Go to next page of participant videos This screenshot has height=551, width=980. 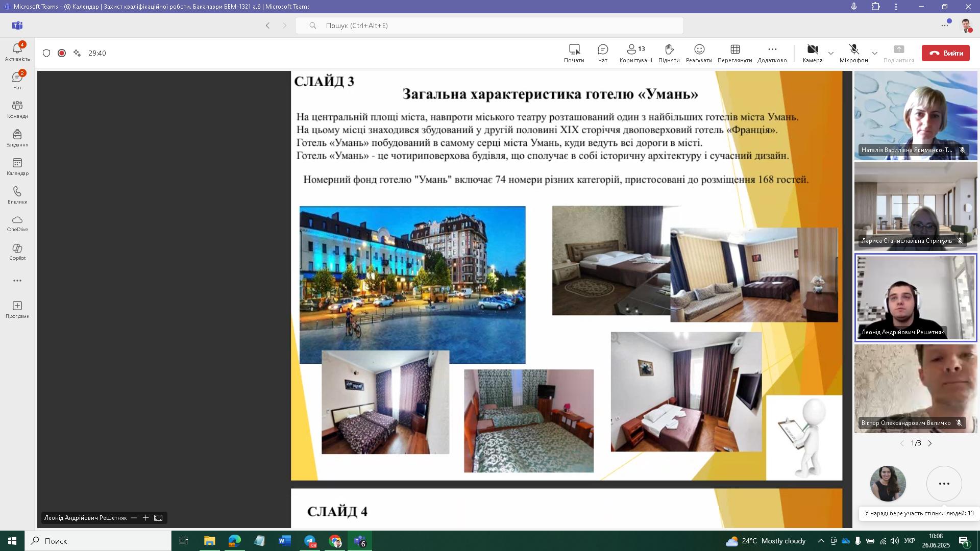click(929, 443)
